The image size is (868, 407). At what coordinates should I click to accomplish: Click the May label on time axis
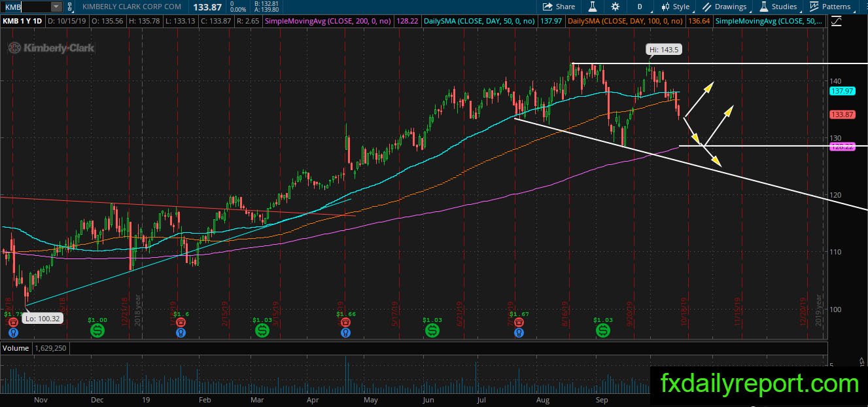point(371,400)
